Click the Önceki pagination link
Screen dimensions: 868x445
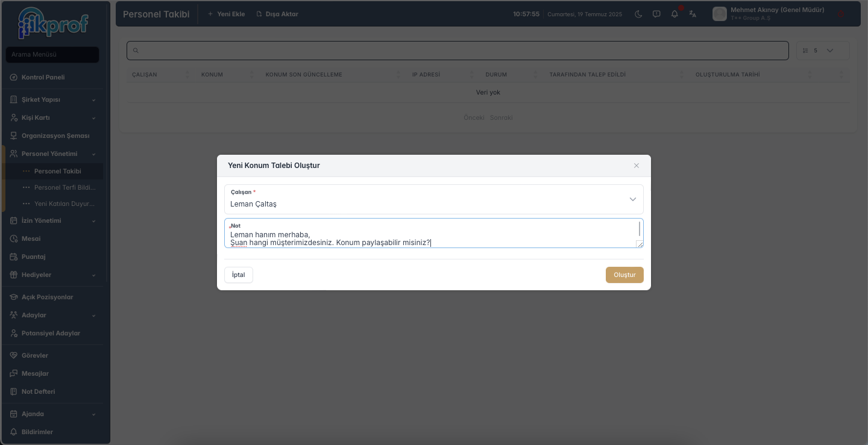[474, 117]
